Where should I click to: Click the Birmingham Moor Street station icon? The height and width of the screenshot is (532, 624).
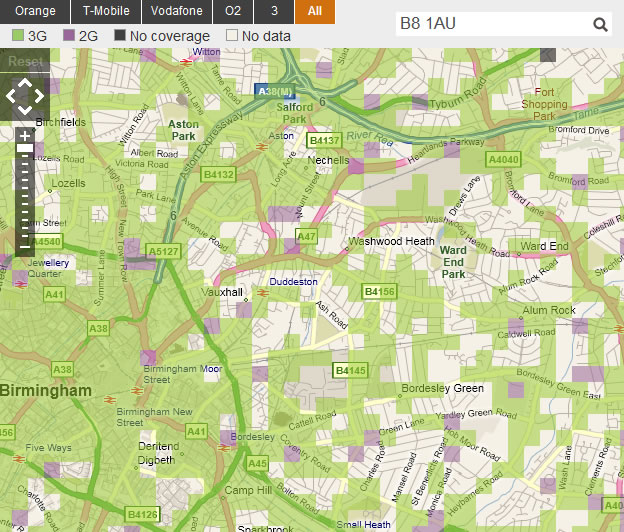(x=137, y=391)
